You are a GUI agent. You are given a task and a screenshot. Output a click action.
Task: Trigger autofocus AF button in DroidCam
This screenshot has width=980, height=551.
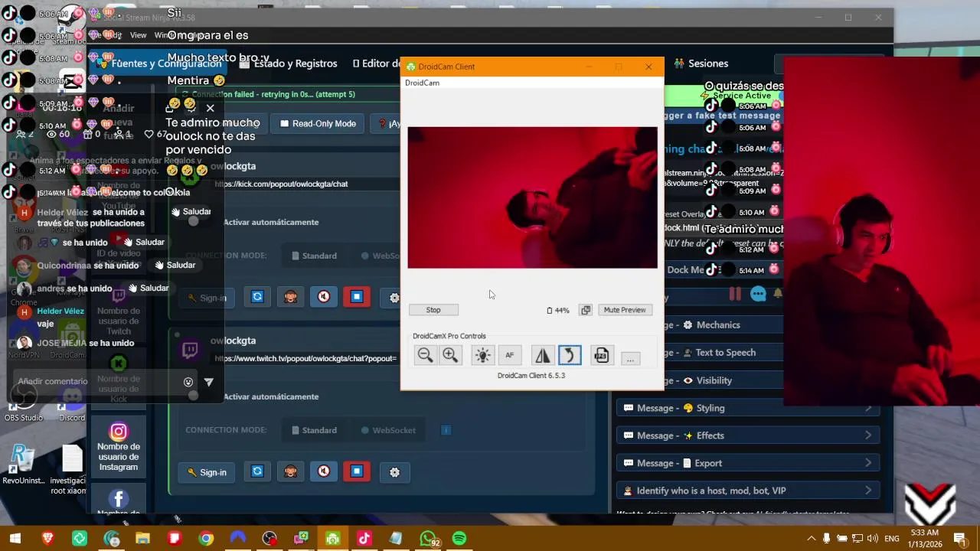tap(510, 355)
